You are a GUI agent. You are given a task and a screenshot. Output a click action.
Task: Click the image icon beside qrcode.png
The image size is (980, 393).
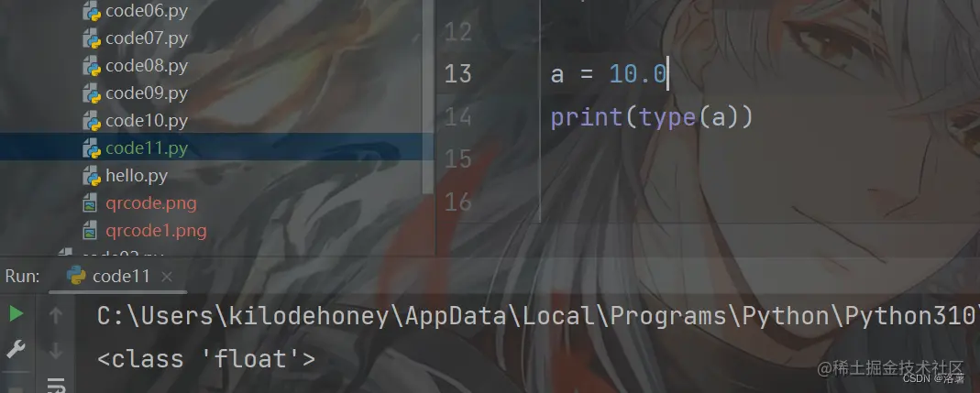click(x=90, y=203)
